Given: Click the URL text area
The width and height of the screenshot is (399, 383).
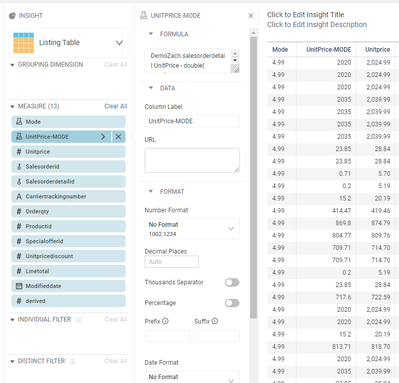Looking at the screenshot, I should pos(192,160).
